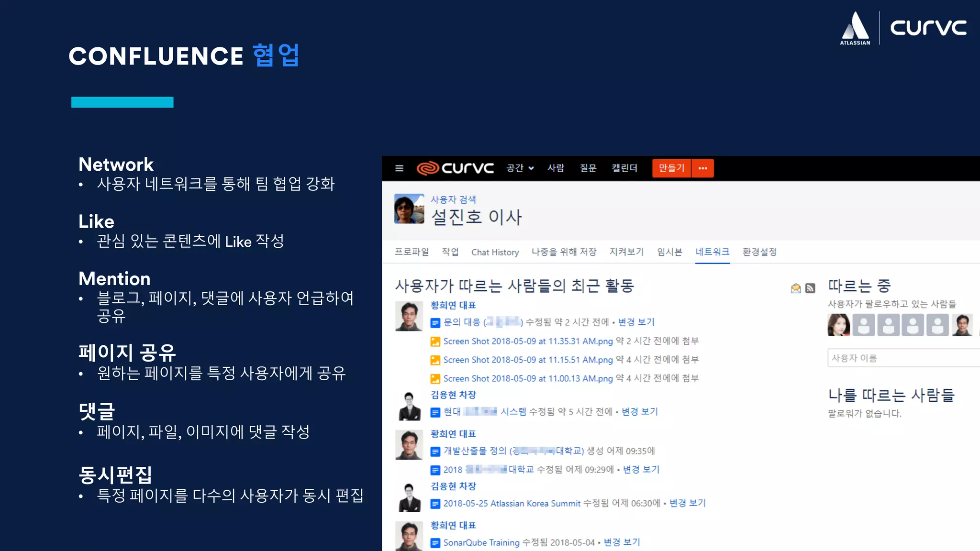Open 황희연 대표 link above SonarQube Training

[x=453, y=525]
